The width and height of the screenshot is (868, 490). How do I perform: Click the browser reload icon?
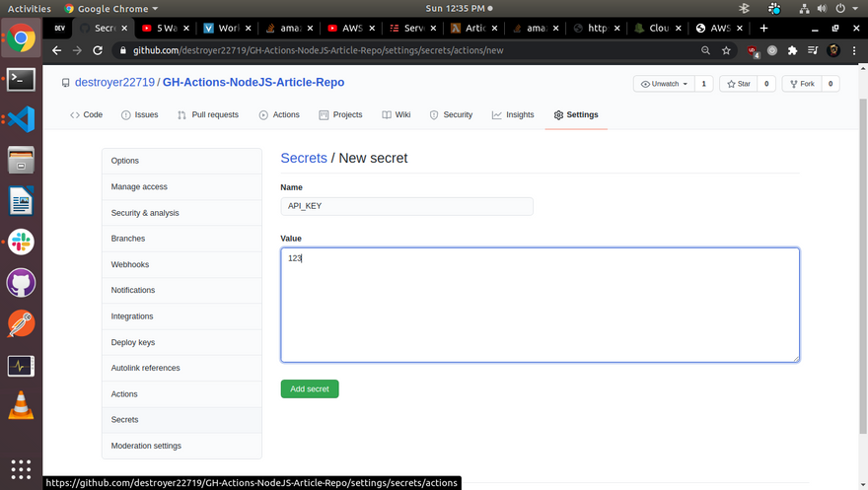(x=98, y=50)
